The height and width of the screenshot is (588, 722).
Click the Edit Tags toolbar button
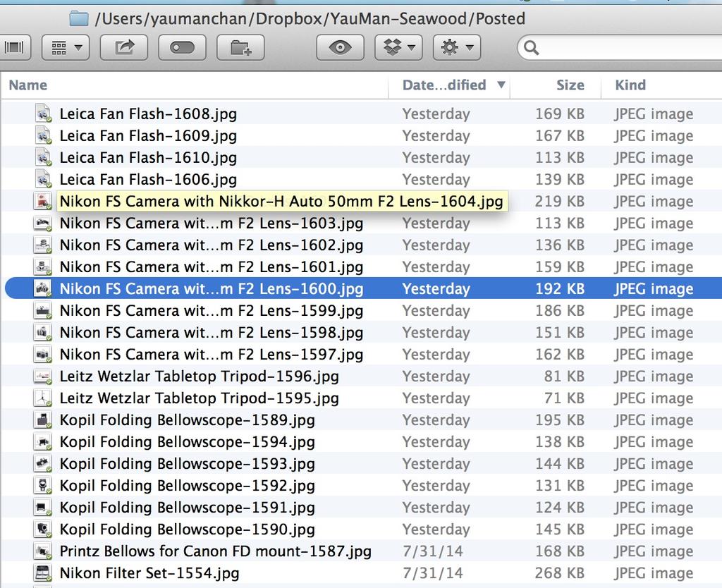coord(182,47)
